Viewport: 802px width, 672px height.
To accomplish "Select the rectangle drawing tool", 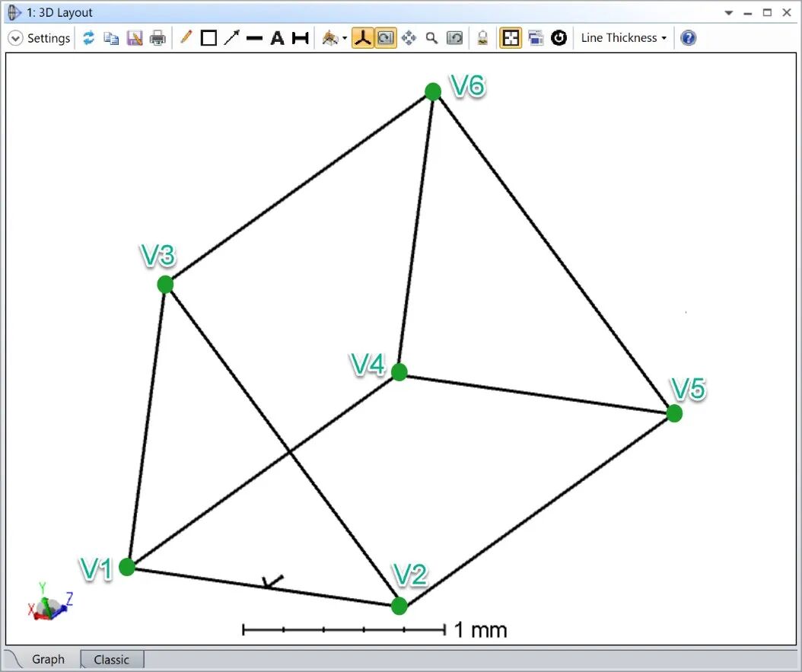I will click(x=208, y=38).
